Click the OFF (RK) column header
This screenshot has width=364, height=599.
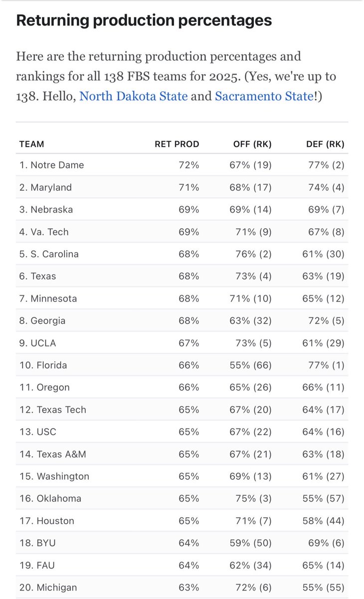(252, 144)
